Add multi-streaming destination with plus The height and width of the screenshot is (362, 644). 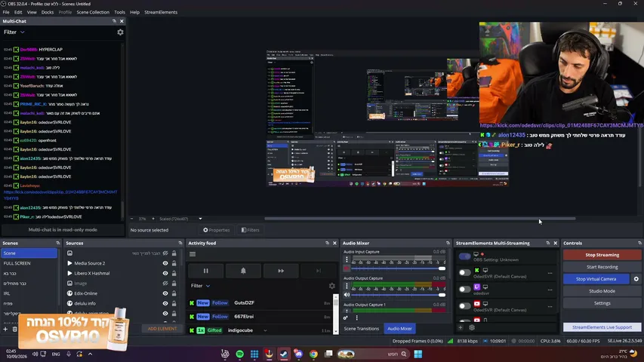tap(461, 327)
